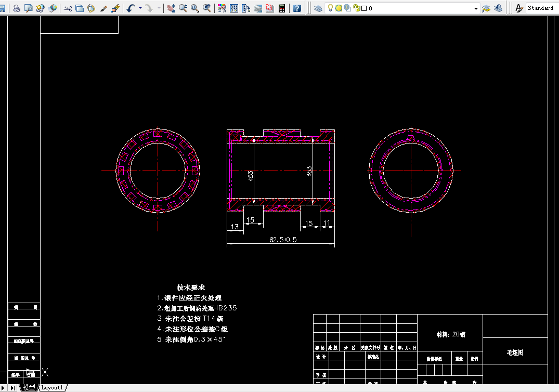
Task: Click the next-tab scroll arrow
Action: point(3,388)
